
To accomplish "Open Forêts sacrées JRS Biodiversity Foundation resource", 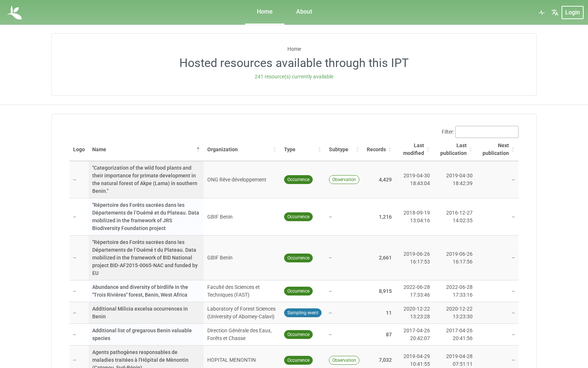I will tap(146, 217).
